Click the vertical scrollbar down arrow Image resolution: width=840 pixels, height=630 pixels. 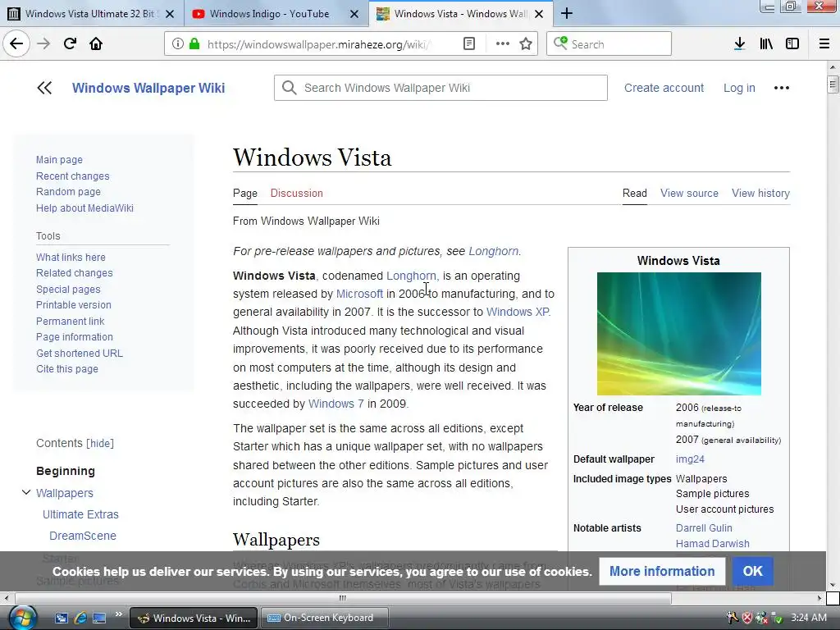point(833,585)
